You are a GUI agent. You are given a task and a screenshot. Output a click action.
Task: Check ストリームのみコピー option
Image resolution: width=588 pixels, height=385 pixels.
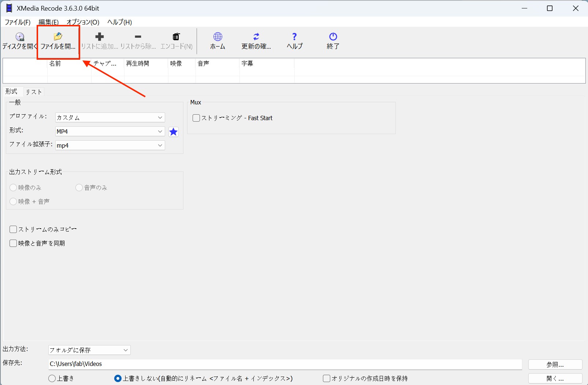13,229
